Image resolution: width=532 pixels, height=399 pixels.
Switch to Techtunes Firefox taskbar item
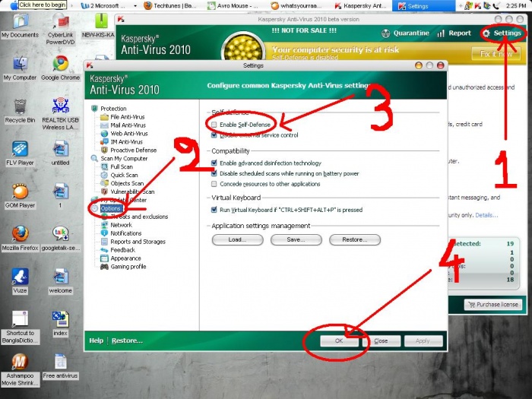(171, 6)
